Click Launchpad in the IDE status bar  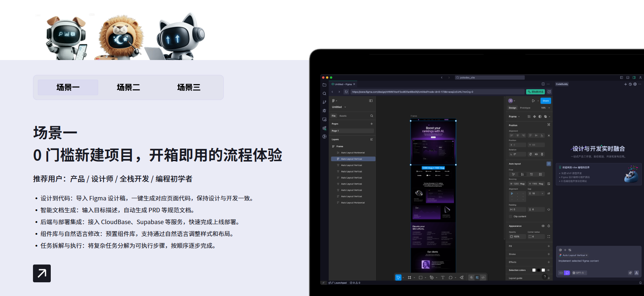(338, 283)
